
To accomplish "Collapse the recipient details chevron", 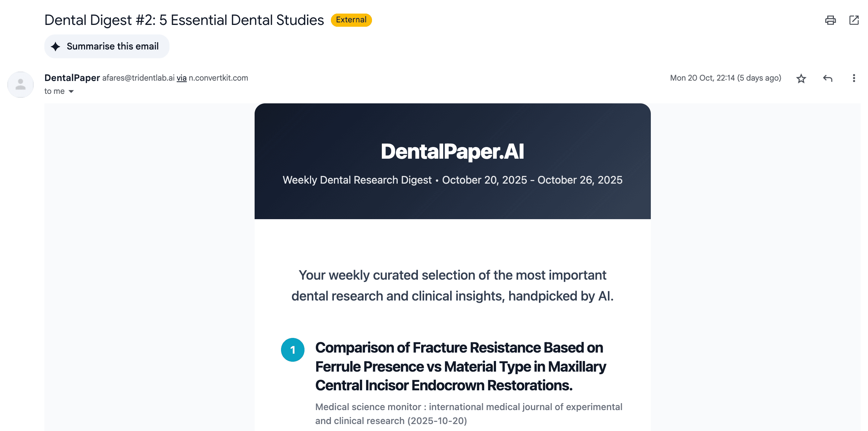I will click(70, 91).
